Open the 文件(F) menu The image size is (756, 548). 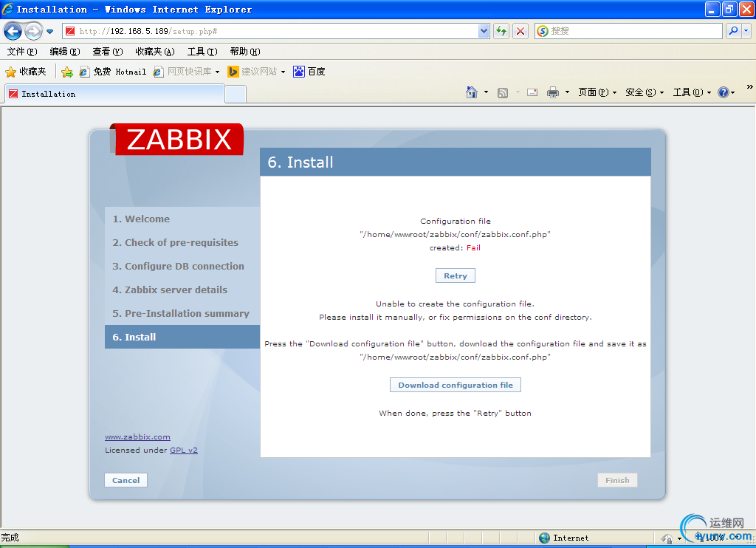[x=22, y=52]
